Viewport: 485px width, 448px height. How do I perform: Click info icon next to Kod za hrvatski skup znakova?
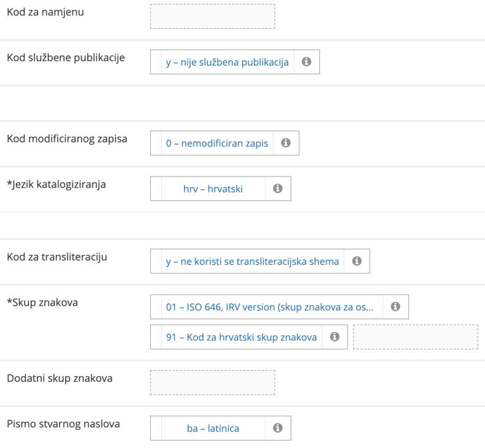pos(335,336)
